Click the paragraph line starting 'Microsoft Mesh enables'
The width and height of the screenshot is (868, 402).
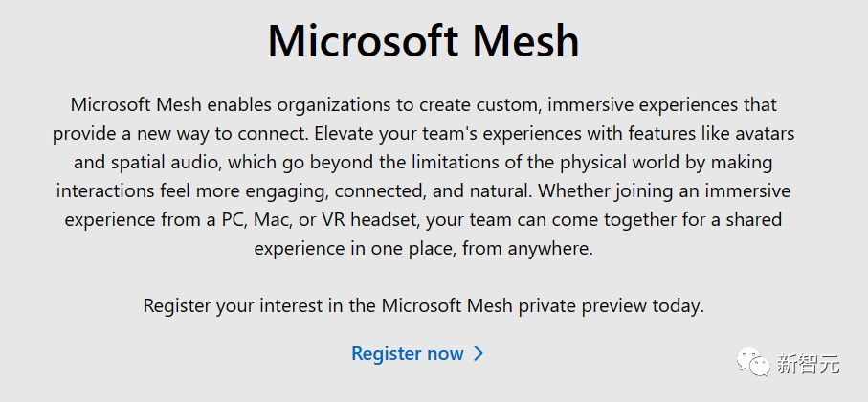tap(423, 104)
